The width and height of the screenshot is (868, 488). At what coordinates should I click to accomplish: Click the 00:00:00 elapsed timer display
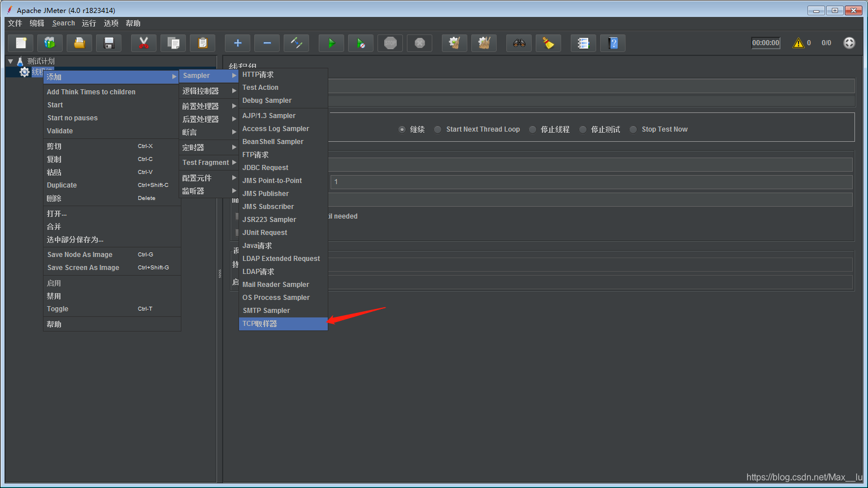pos(766,43)
